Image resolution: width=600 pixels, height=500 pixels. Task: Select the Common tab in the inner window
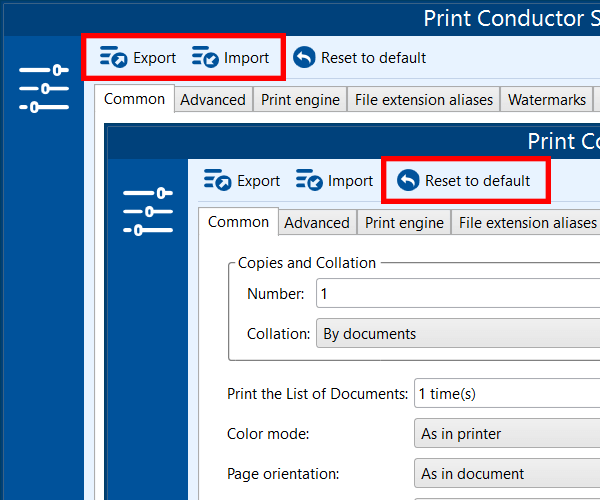tap(238, 222)
